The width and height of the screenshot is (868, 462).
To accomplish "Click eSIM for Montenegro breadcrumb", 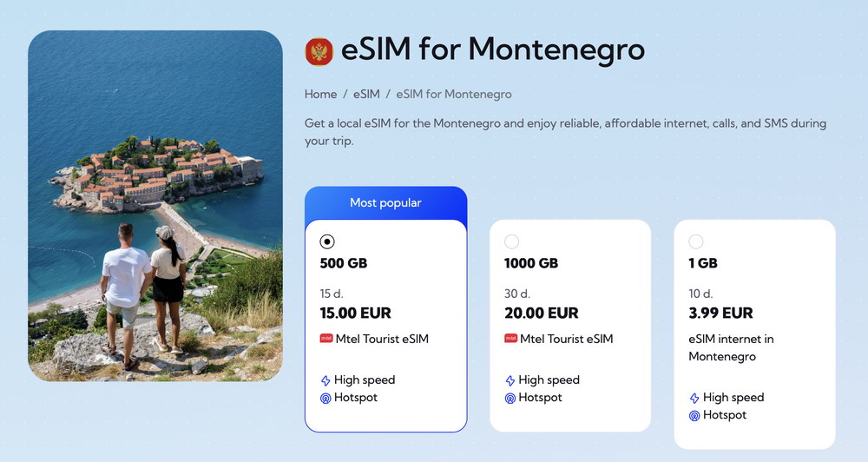I will tap(453, 94).
